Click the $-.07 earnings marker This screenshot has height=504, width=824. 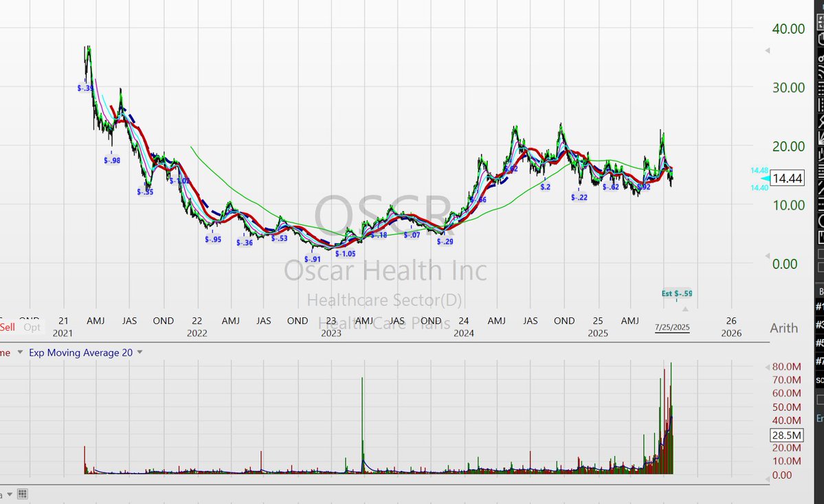tap(412, 236)
